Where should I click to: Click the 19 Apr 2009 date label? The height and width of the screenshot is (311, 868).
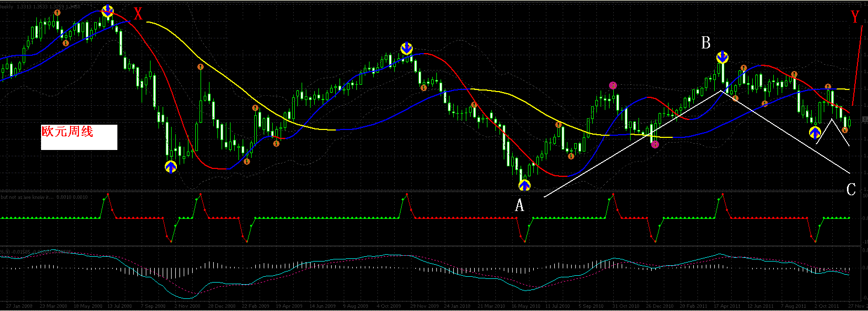289,306
